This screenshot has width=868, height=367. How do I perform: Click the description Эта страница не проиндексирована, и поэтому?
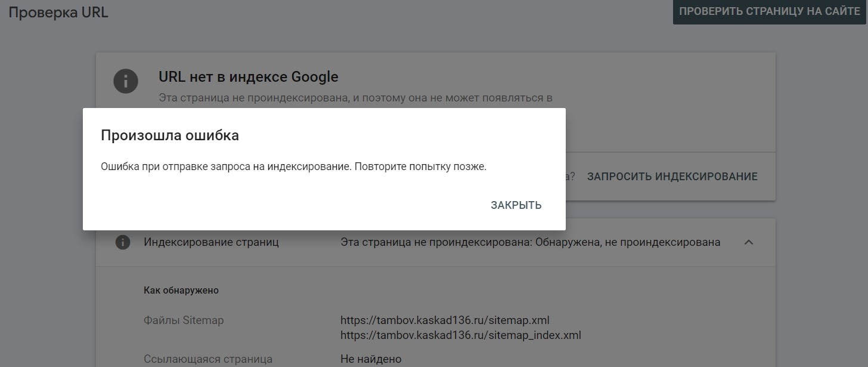coord(355,98)
